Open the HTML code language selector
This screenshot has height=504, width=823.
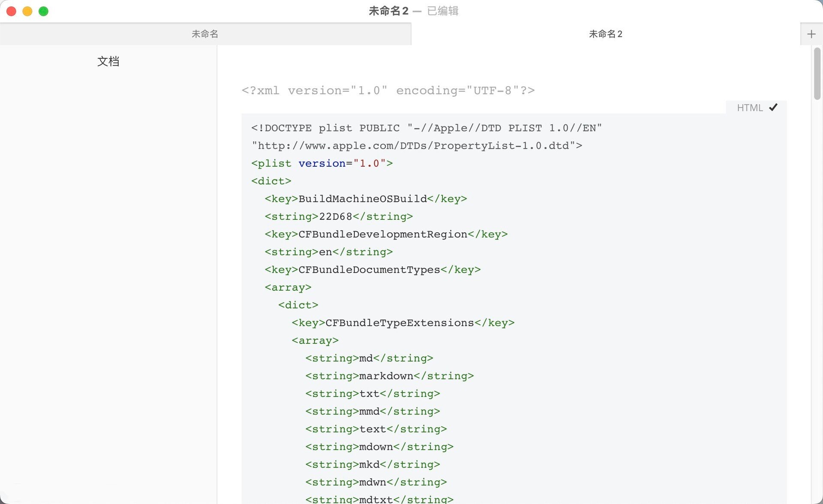click(750, 108)
